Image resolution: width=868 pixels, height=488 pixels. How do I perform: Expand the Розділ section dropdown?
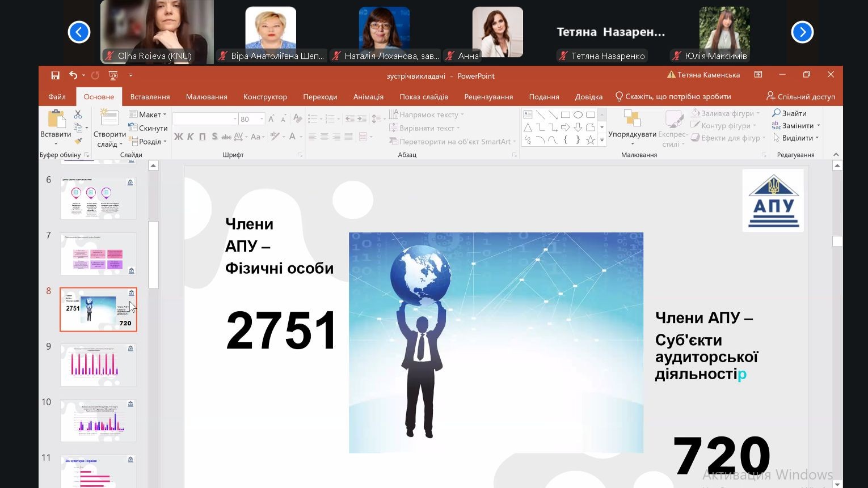[149, 142]
